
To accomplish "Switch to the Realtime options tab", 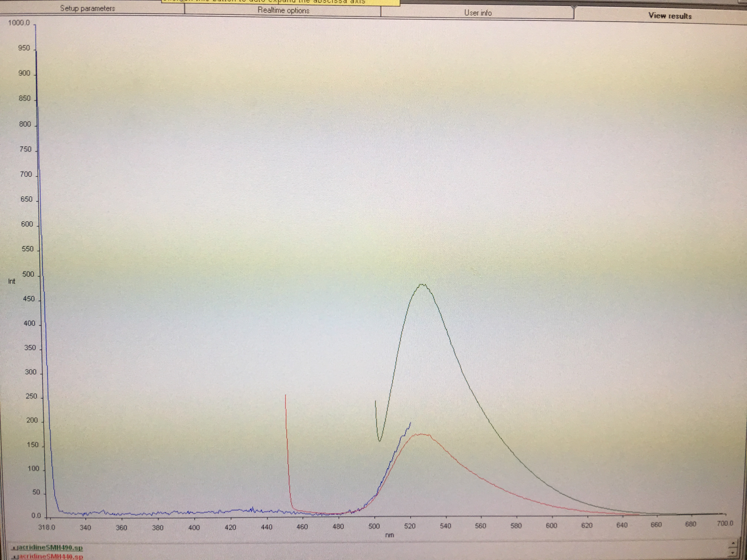I will [283, 11].
